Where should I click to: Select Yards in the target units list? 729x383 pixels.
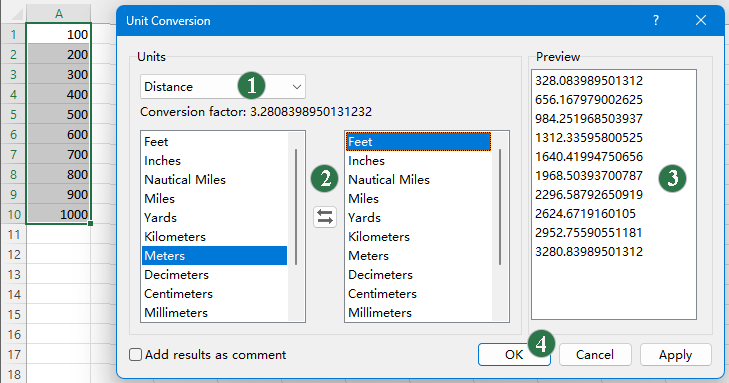418,218
